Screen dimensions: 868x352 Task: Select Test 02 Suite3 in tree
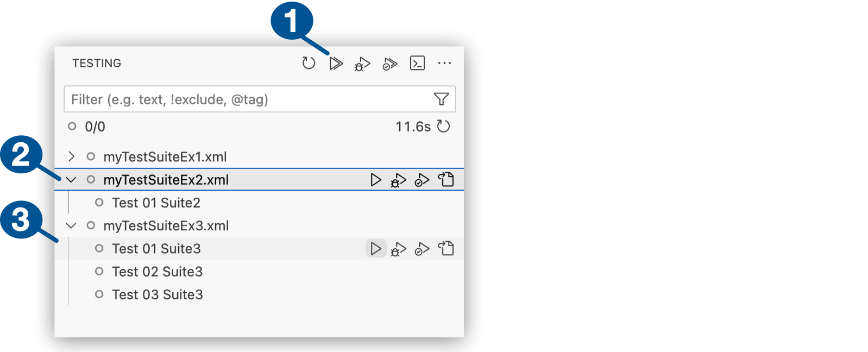click(x=157, y=272)
